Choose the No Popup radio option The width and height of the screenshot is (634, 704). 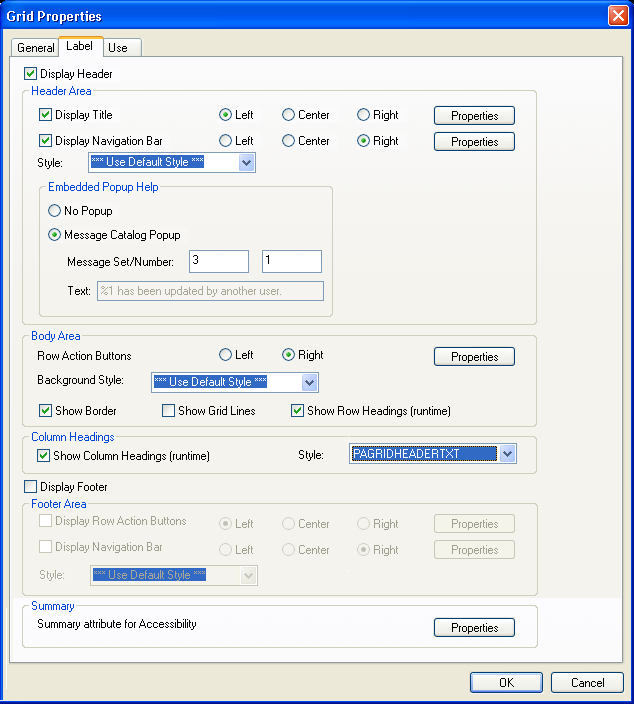(54, 211)
